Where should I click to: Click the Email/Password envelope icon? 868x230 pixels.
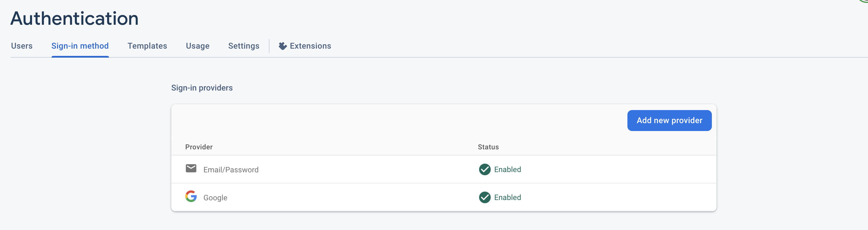tap(191, 169)
